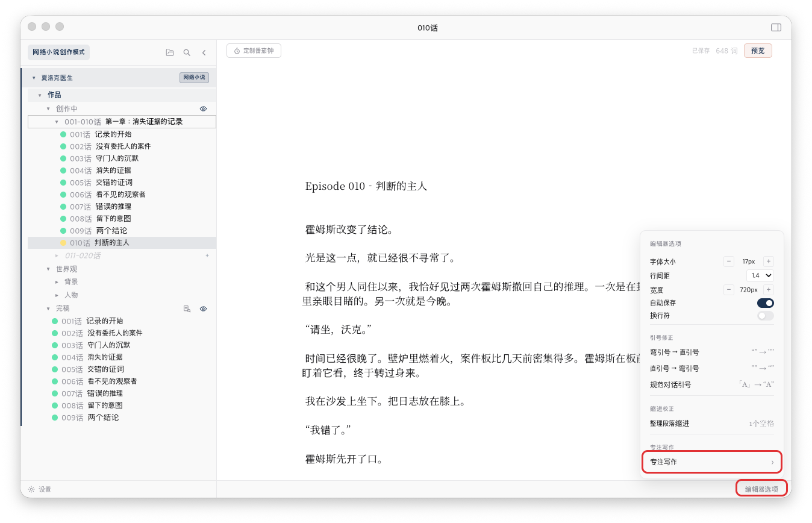Open the 专注写作 submenu entry

pos(712,462)
